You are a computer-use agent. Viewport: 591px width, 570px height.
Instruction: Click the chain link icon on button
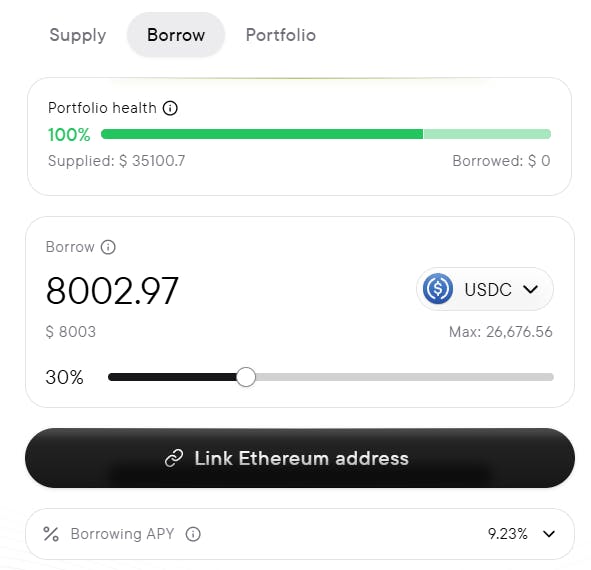[x=174, y=458]
